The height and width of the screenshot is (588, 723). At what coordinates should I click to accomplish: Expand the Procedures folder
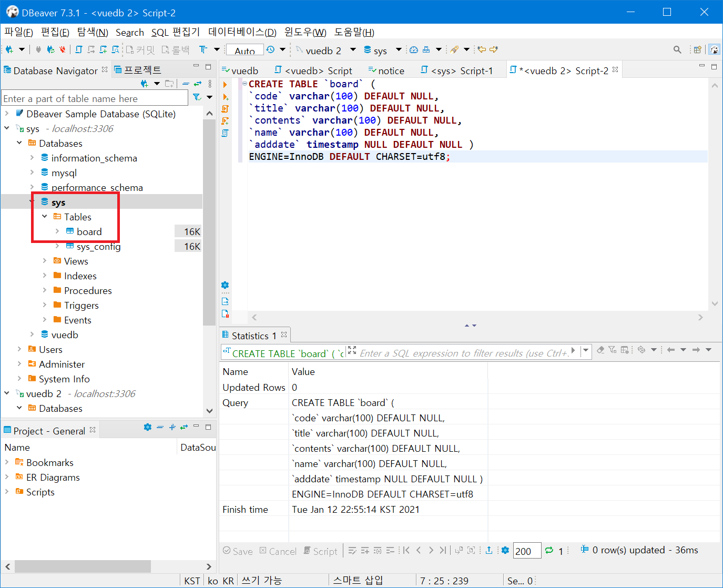click(45, 290)
